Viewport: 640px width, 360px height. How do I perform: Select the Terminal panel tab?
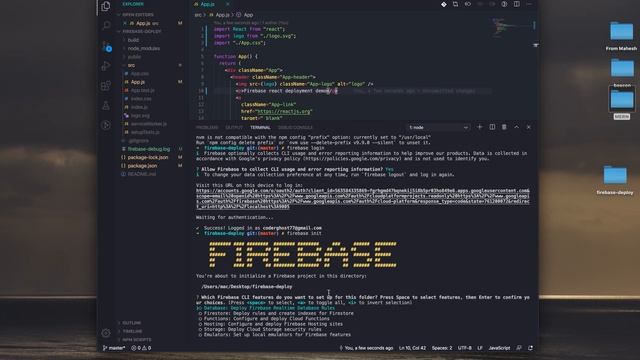[x=260, y=127]
